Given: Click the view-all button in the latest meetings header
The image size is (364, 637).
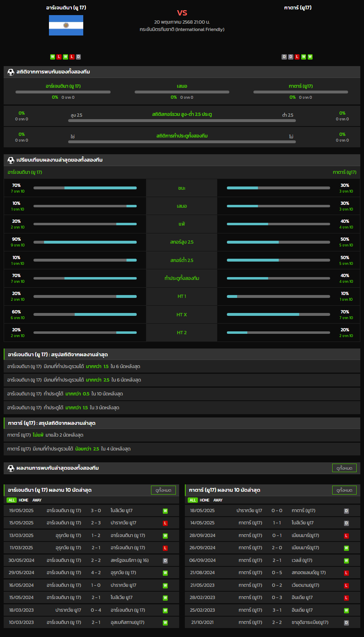Looking at the screenshot, I should click(344, 468).
